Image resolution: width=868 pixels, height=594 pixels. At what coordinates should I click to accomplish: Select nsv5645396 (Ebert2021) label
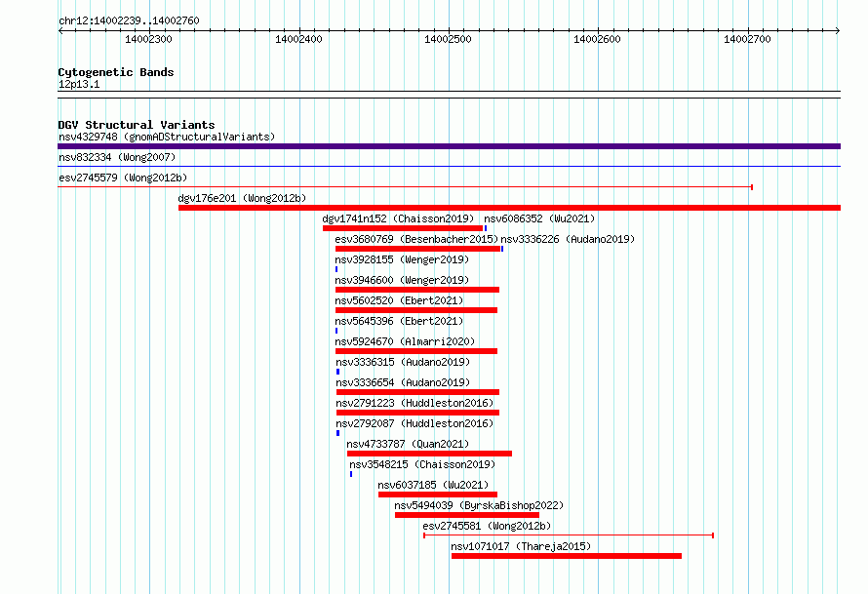point(399,321)
